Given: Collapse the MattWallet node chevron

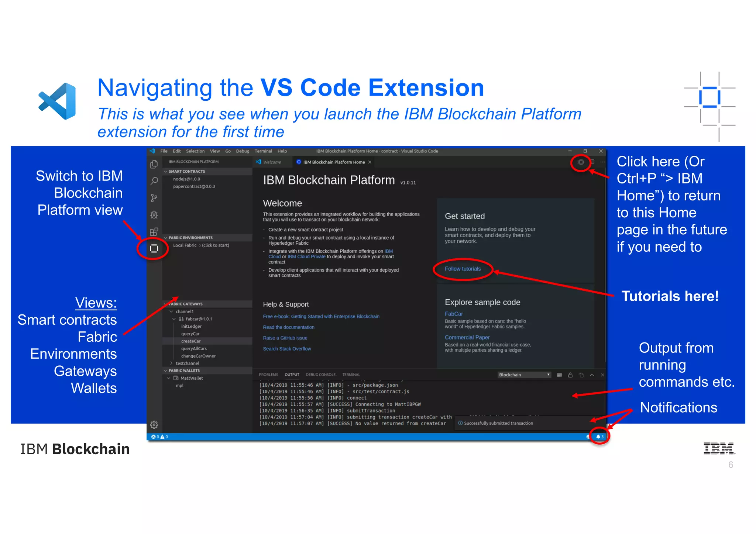Looking at the screenshot, I should (x=169, y=378).
